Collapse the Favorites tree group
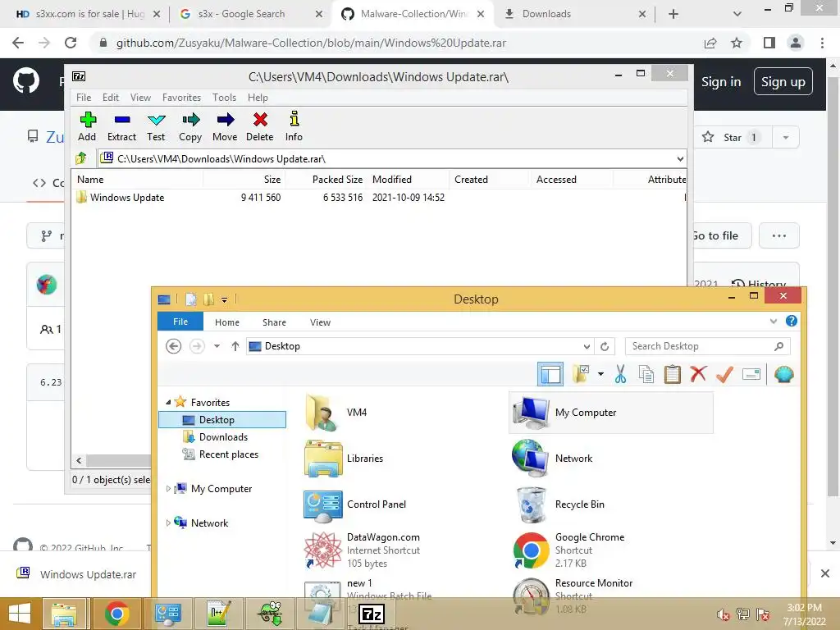840x630 pixels. [x=168, y=402]
